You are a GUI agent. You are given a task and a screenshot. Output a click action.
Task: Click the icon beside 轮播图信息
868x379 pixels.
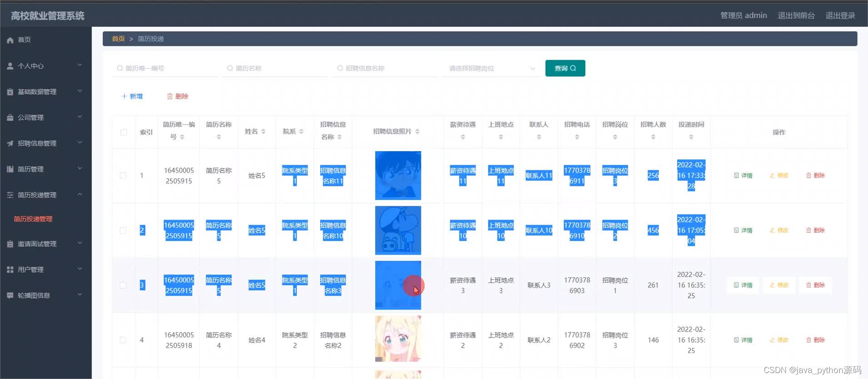[x=10, y=296]
